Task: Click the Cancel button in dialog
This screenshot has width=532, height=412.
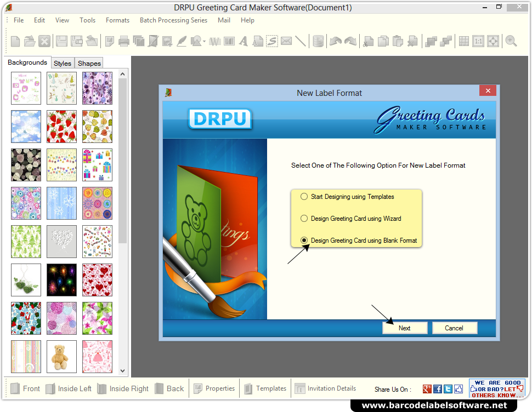Action: [454, 328]
